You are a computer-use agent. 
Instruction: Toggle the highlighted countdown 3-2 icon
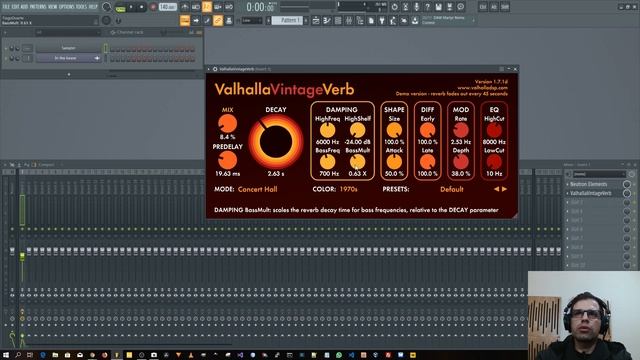pyautogui.click(x=207, y=7)
